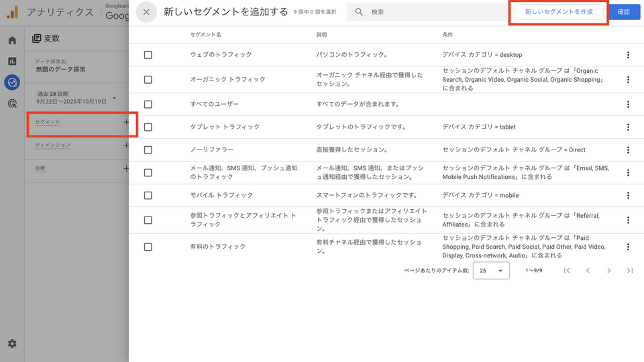Tick the モバイル トラフィック checkbox
644x362 pixels.
point(148,195)
